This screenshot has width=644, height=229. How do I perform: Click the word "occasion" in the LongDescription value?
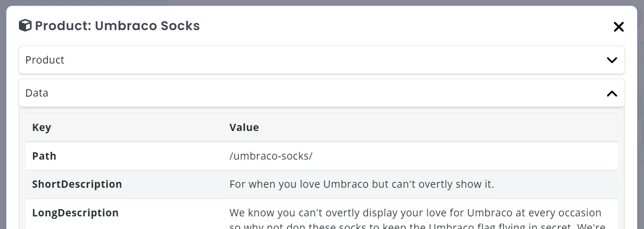pyautogui.click(x=580, y=213)
